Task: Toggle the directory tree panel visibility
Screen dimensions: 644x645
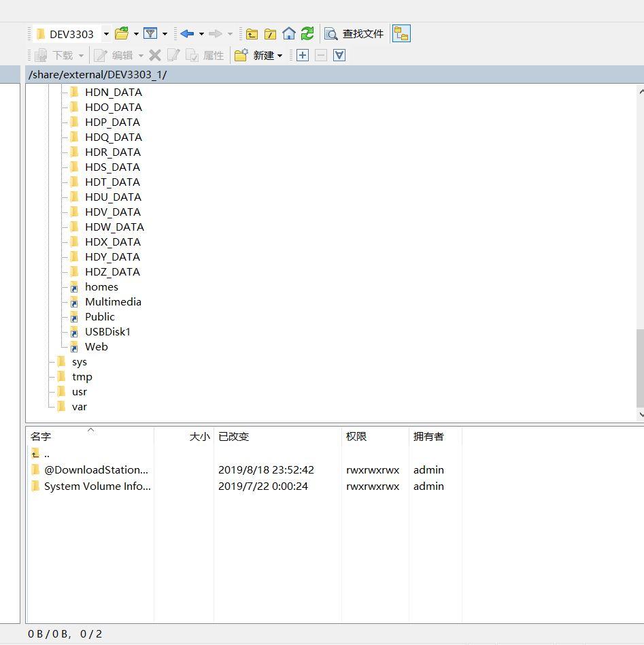Action: pos(401,33)
